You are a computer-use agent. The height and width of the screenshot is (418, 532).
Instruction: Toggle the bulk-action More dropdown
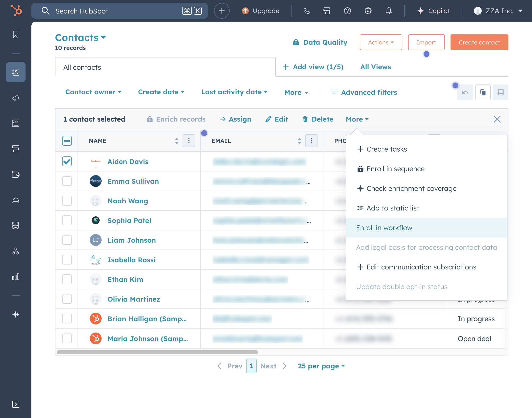357,119
